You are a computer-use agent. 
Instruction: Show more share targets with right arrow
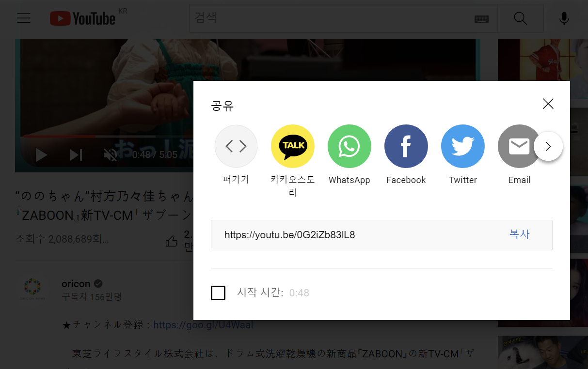pos(548,146)
